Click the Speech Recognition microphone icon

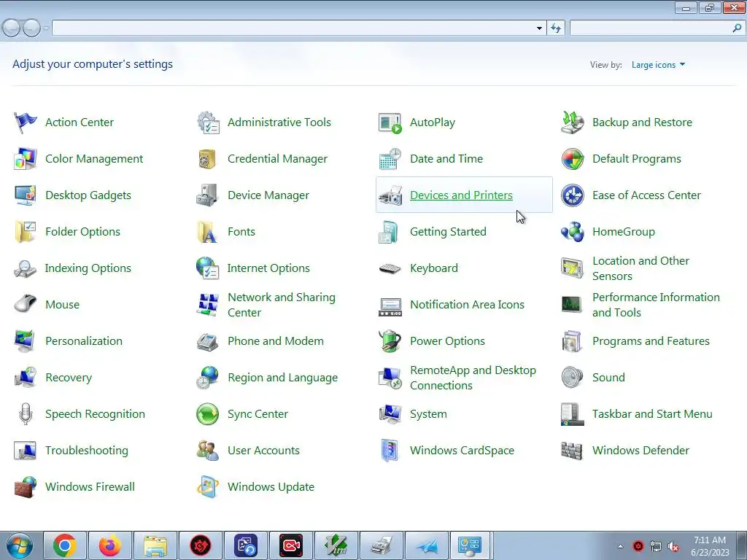(x=26, y=414)
